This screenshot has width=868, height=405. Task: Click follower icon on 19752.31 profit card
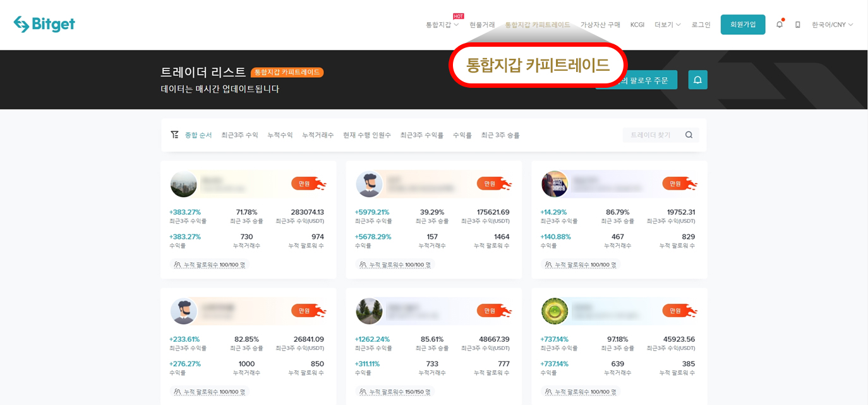549,265
